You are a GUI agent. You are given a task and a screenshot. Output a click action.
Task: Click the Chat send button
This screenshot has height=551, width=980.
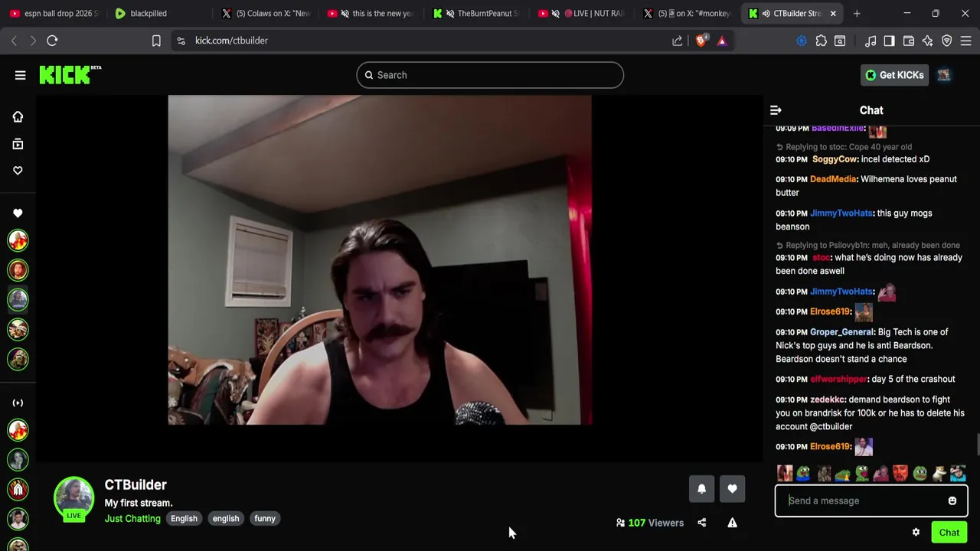(949, 533)
